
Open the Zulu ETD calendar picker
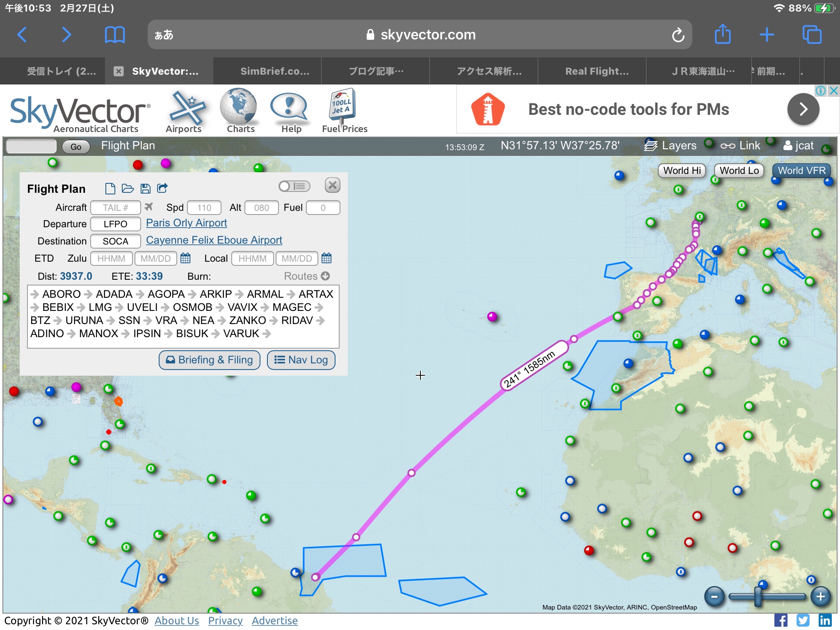click(x=185, y=258)
